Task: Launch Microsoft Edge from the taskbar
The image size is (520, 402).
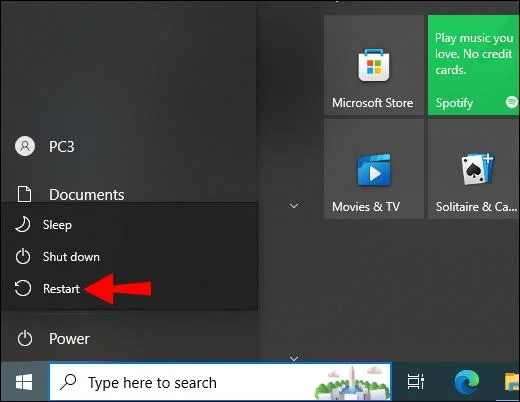Action: pos(467,382)
